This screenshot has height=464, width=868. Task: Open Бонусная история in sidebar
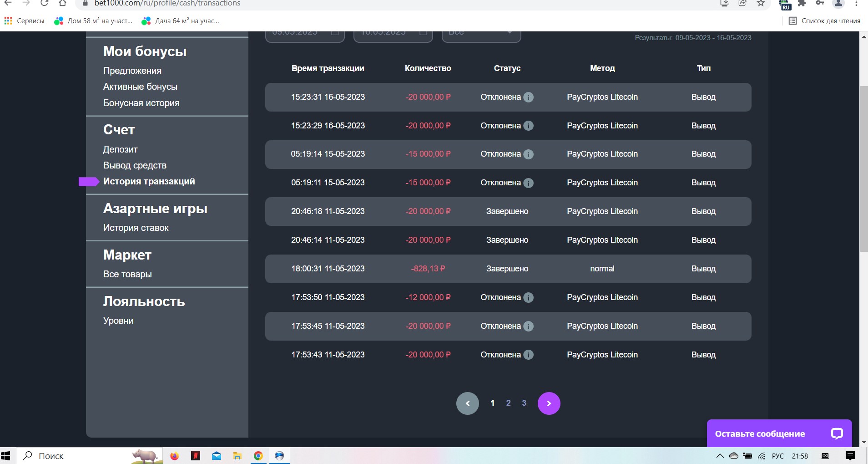point(141,103)
